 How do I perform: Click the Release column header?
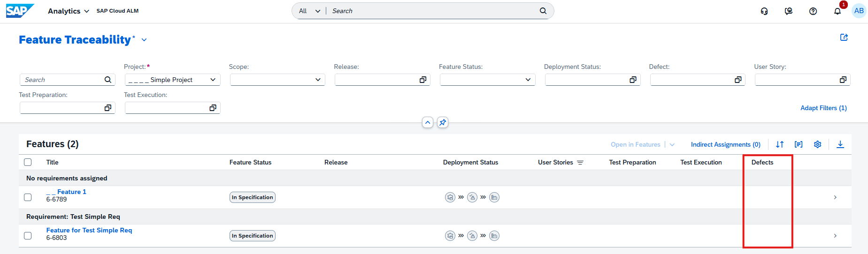pyautogui.click(x=336, y=162)
